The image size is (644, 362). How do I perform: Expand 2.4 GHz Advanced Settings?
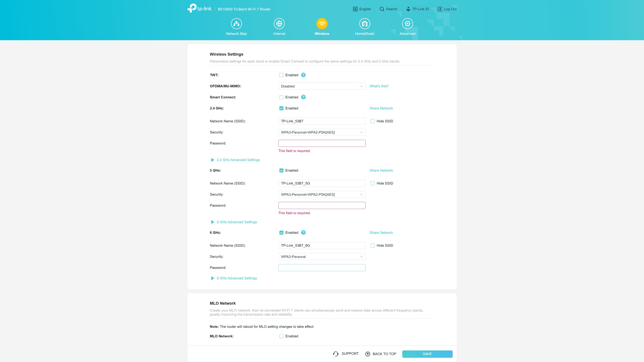tap(235, 160)
